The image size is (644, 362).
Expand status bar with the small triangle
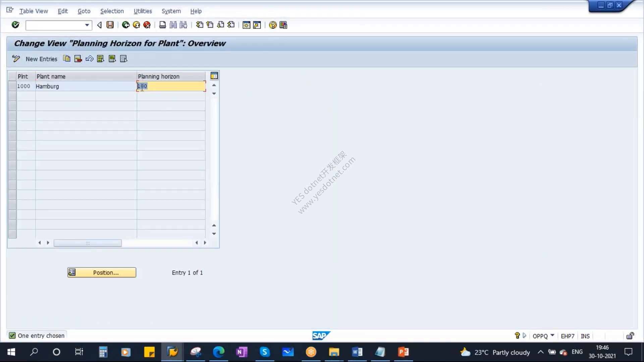click(525, 336)
